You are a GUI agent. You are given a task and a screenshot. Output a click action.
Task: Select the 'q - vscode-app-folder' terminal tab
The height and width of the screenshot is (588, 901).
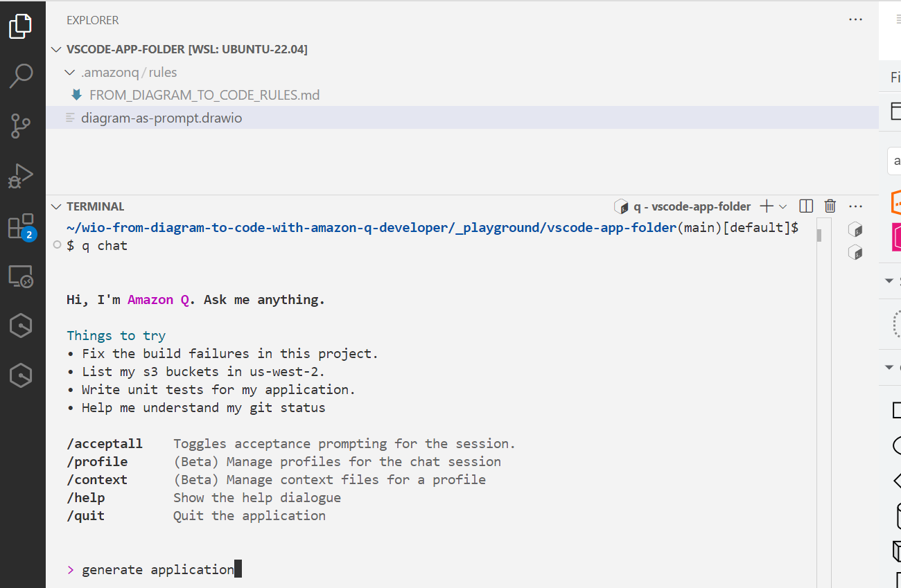pos(683,206)
